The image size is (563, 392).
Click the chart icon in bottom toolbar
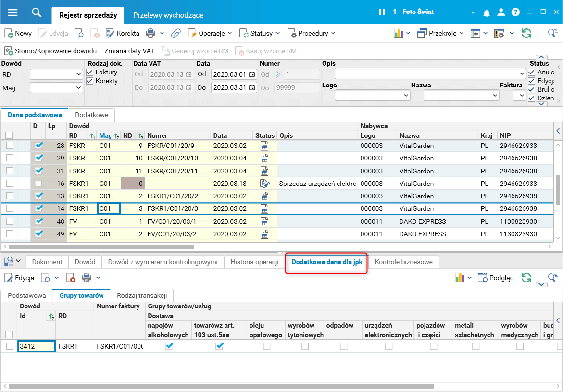460,278
